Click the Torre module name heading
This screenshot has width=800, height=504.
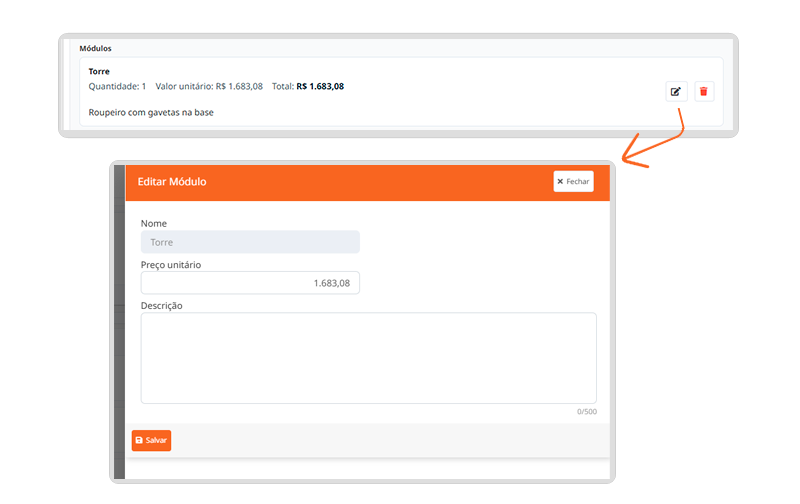(x=99, y=72)
